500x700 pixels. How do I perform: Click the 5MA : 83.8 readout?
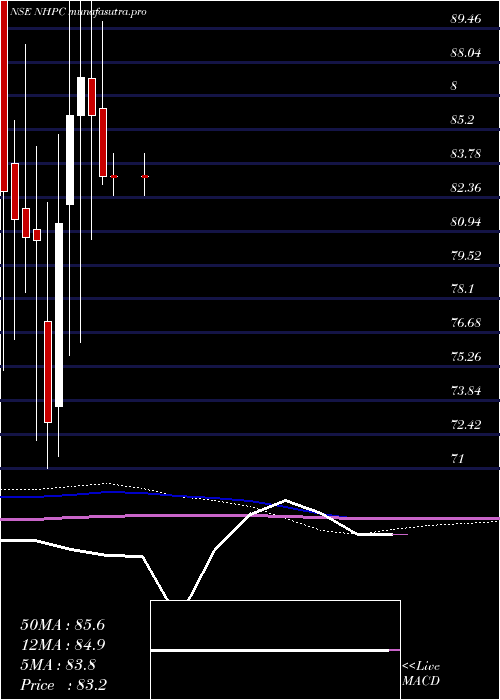pyautogui.click(x=57, y=665)
